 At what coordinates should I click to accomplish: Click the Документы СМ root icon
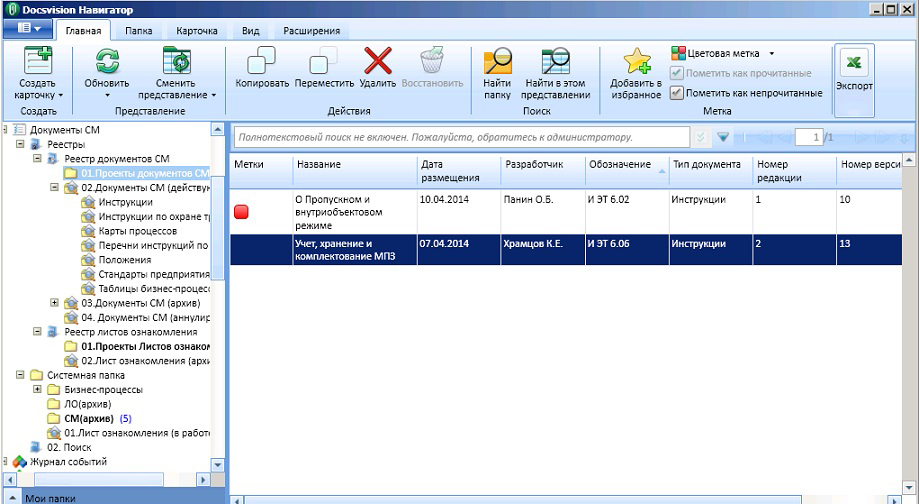(x=20, y=130)
